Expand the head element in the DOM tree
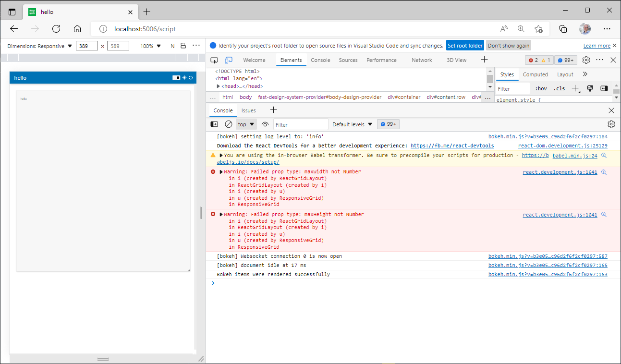The height and width of the screenshot is (364, 621). [x=217, y=86]
